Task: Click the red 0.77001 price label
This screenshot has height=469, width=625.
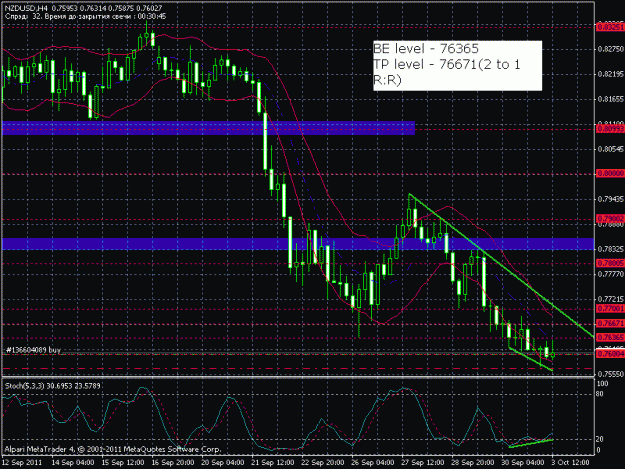Action: tap(609, 308)
